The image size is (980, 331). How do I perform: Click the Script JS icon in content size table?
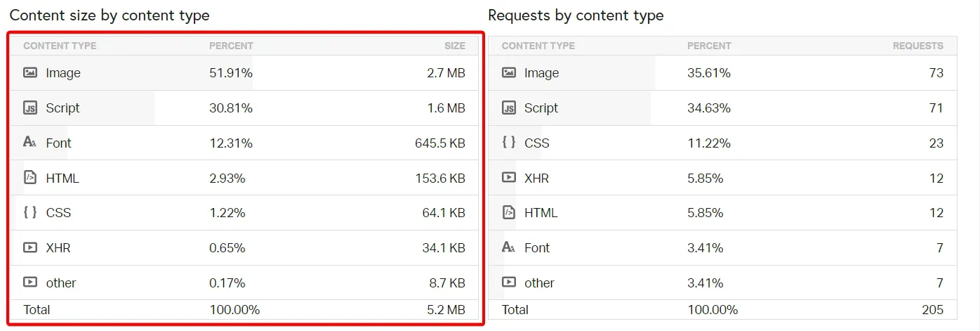point(30,108)
